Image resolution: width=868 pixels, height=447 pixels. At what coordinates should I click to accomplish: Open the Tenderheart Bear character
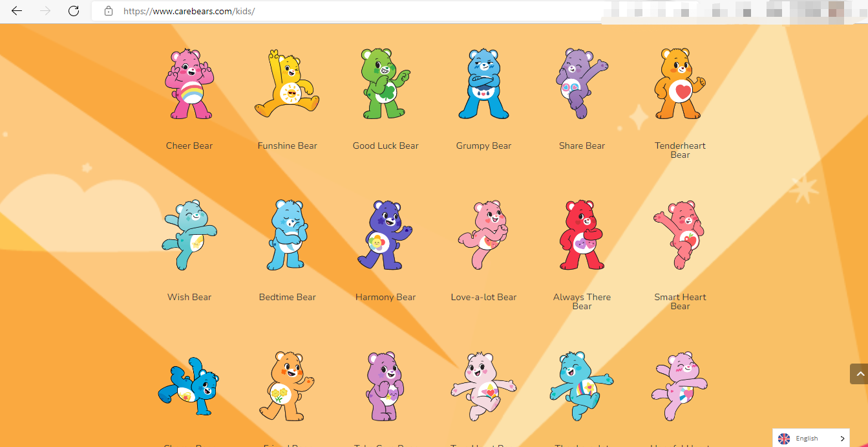pos(679,84)
